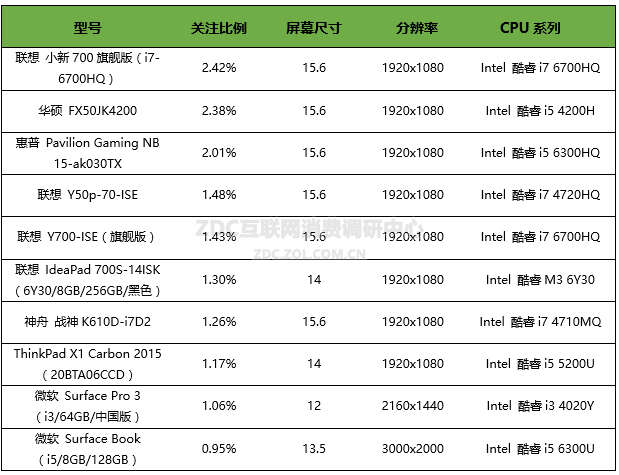The height and width of the screenshot is (475, 619).
Task: Select the 华硕 FX50JK4200 model cell
Action: [x=88, y=110]
